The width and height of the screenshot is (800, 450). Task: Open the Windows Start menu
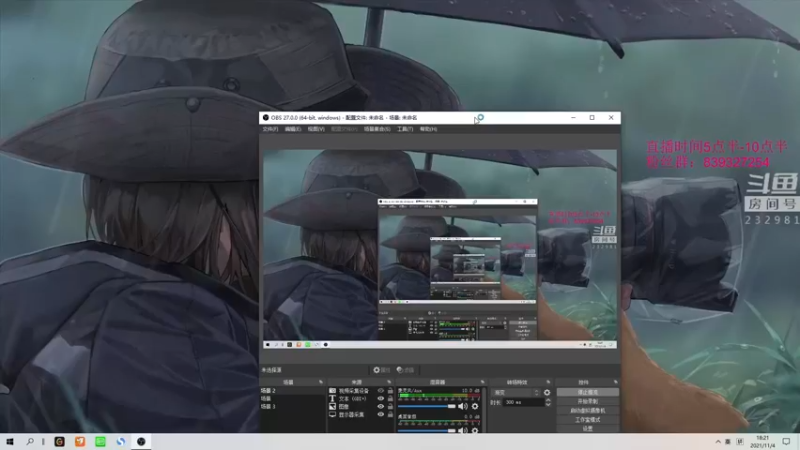(10, 441)
